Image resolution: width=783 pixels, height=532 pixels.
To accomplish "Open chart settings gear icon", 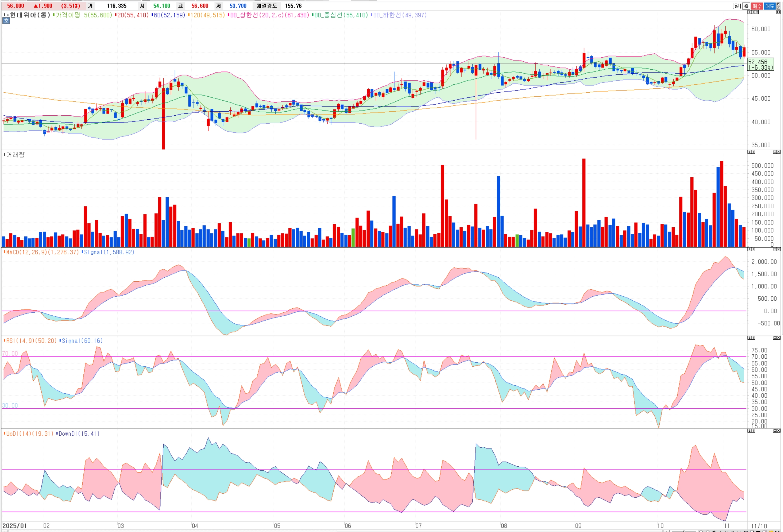I will tap(746, 6).
